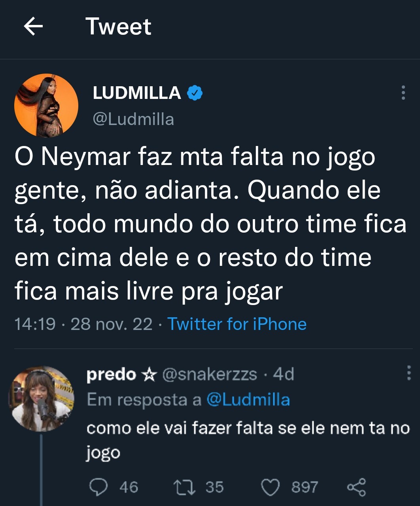Click the Twitter for iPhone source link
This screenshot has width=420, height=506.
pos(237,324)
